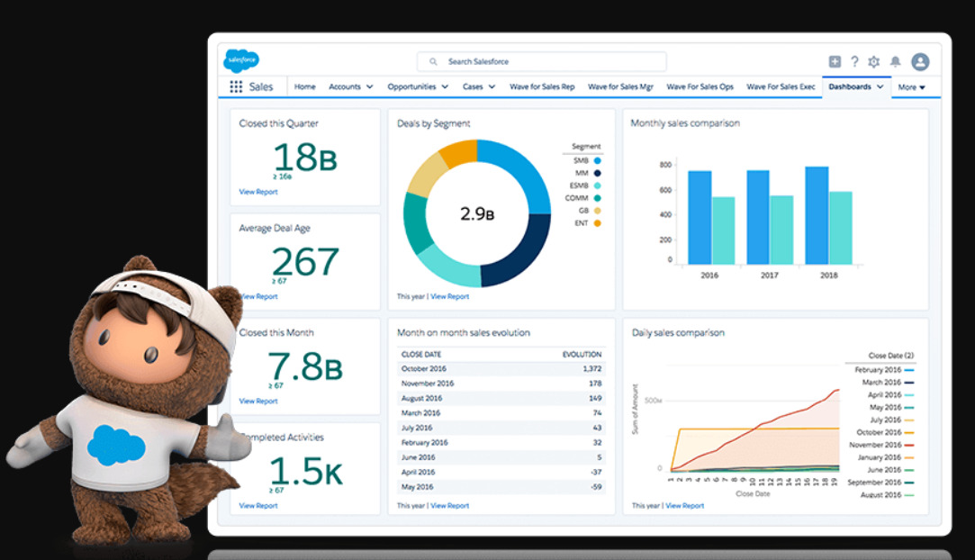Click the 1.5K Completed Activities value

click(305, 471)
